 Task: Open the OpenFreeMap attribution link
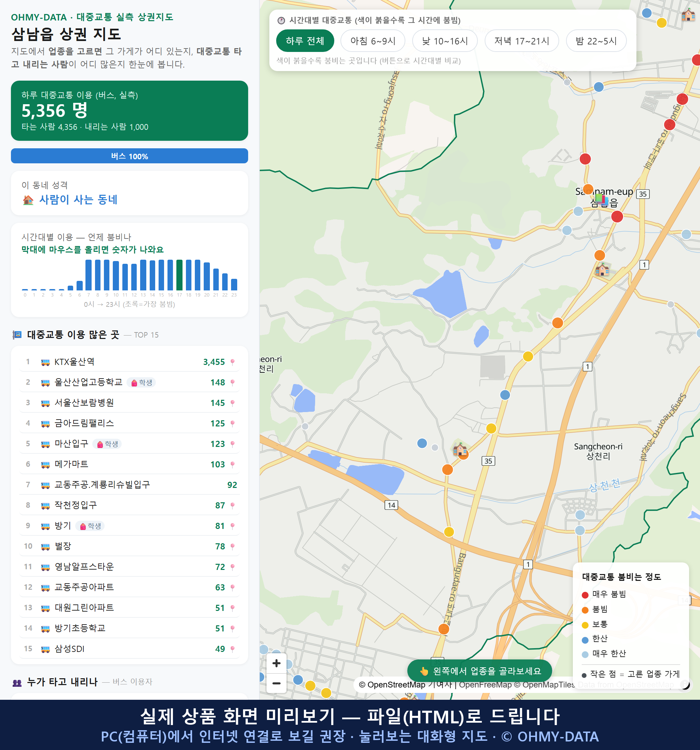point(485,685)
